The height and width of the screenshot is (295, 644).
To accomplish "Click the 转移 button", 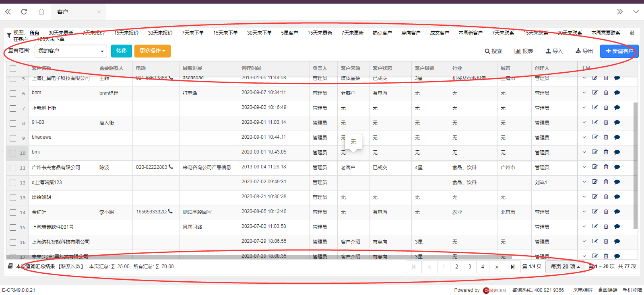I will [122, 51].
